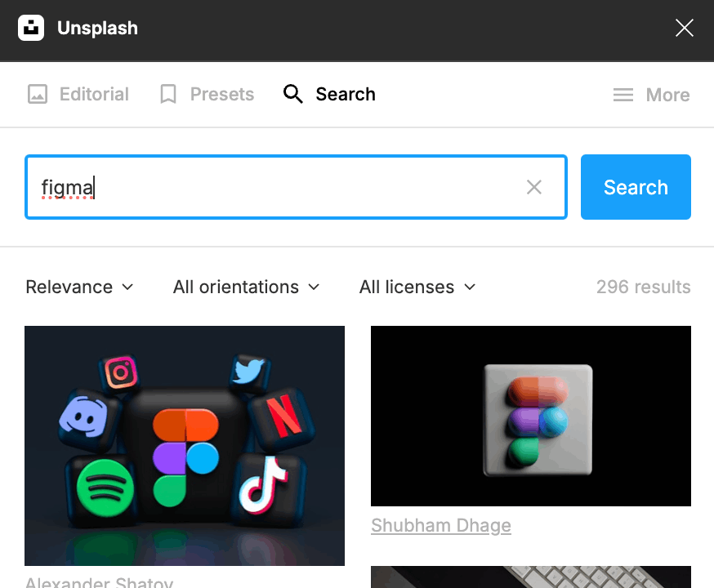Select the social media icons 3D image
The width and height of the screenshot is (714, 588).
click(185, 446)
